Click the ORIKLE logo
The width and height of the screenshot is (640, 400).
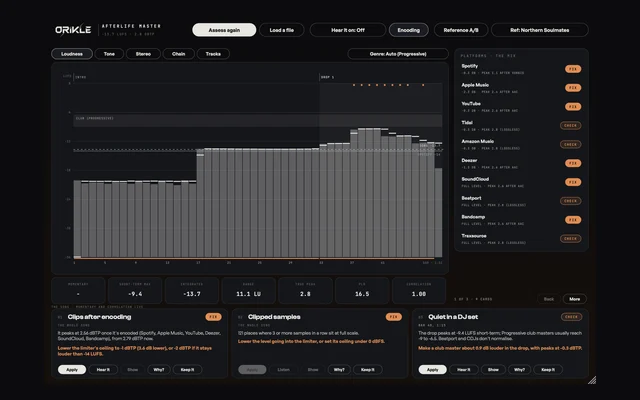coord(73,30)
